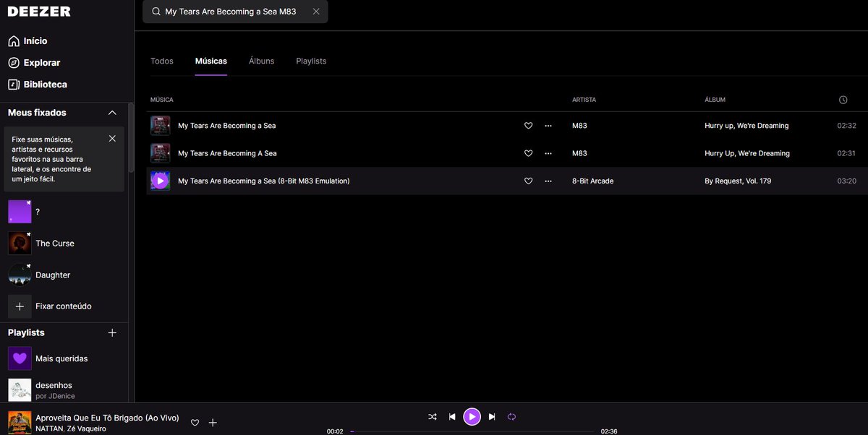Toggle repeat mode

point(511,417)
